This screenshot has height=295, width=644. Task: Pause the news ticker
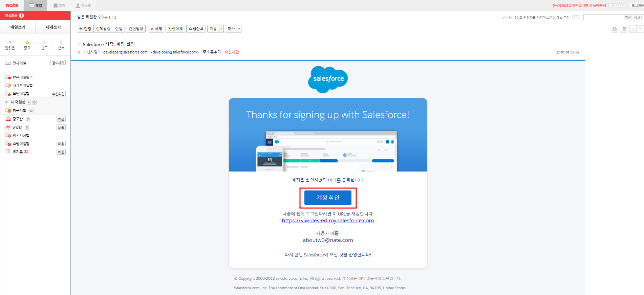pyautogui.click(x=610, y=5)
